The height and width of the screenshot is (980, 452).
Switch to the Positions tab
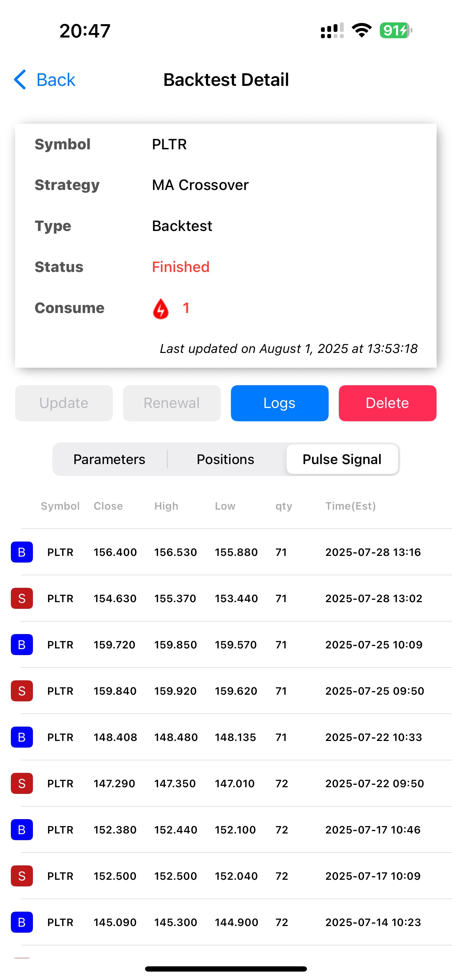225,459
